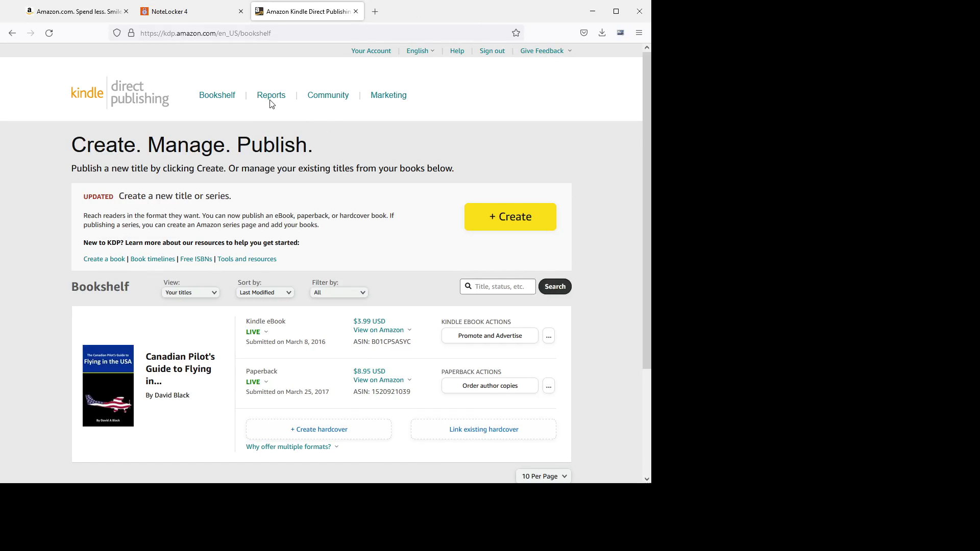This screenshot has height=551, width=980.
Task: Click the $3.99 USD price link
Action: pyautogui.click(x=370, y=321)
